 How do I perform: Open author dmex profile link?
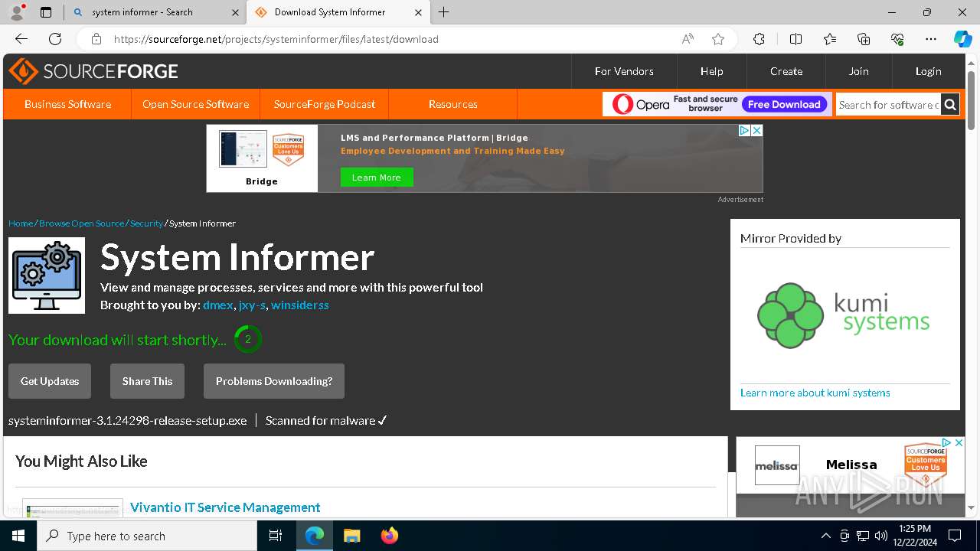[x=218, y=305]
